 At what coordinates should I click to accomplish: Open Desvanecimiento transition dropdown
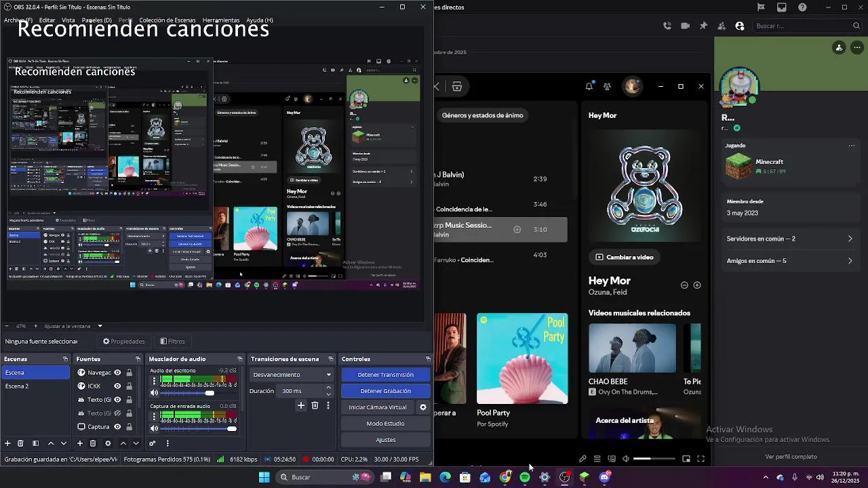292,375
